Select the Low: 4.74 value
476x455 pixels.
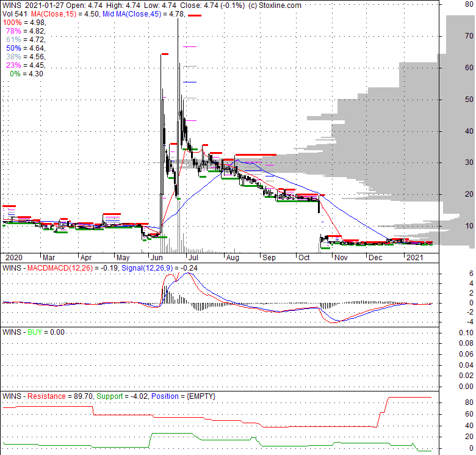160,5
